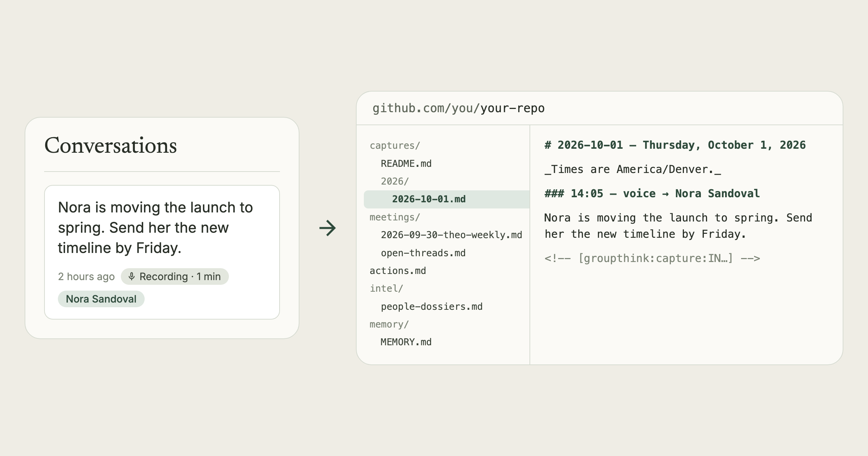Open the Nora Sandoval tag
The width and height of the screenshot is (868, 456).
[101, 299]
